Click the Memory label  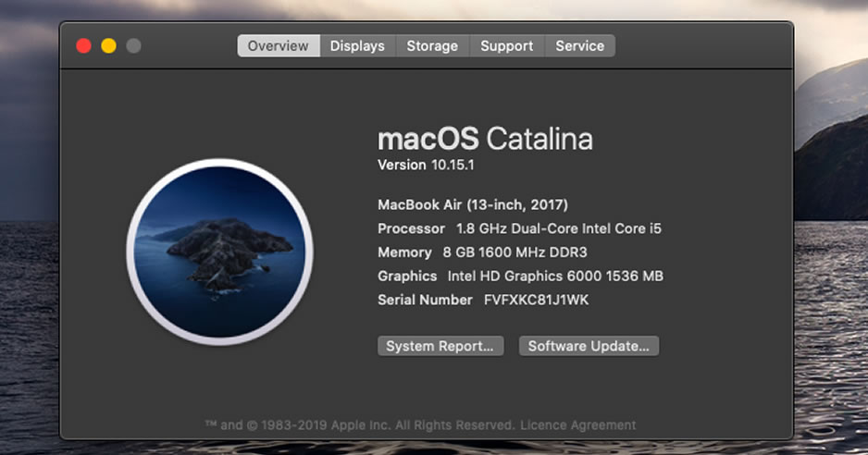[404, 252]
